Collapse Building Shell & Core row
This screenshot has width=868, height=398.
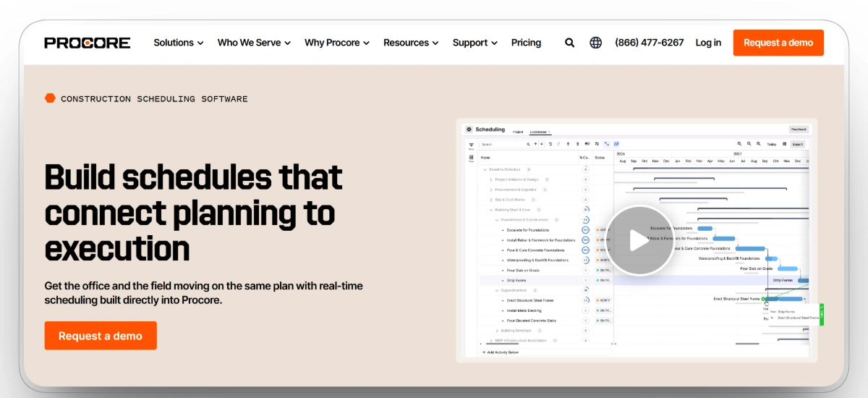(x=491, y=210)
